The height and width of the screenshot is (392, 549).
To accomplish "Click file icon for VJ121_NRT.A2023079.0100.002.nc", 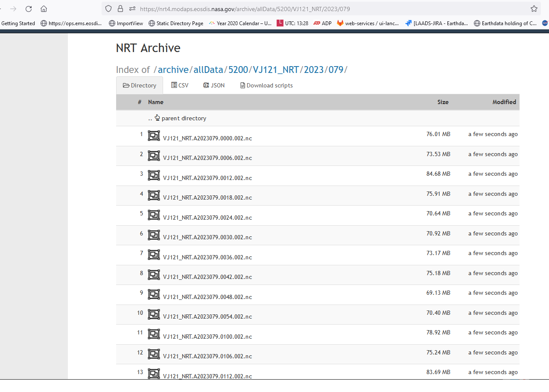I will pos(154,334).
